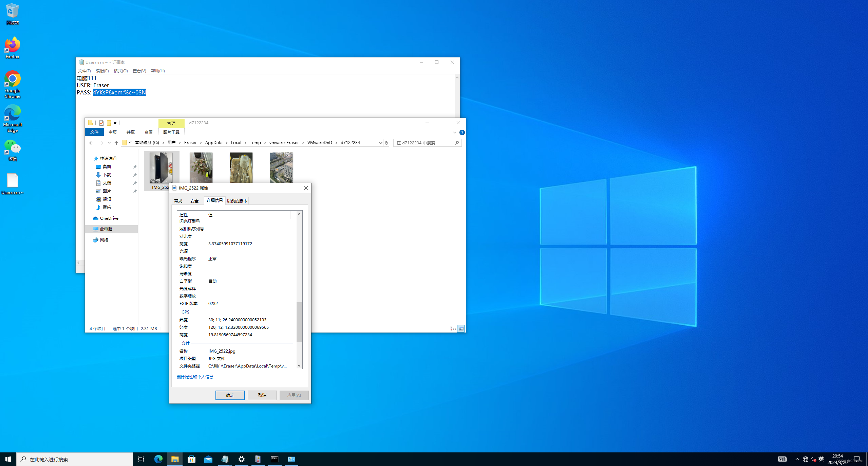
Task: Open Microsoft Store from the taskbar
Action: [x=191, y=459]
